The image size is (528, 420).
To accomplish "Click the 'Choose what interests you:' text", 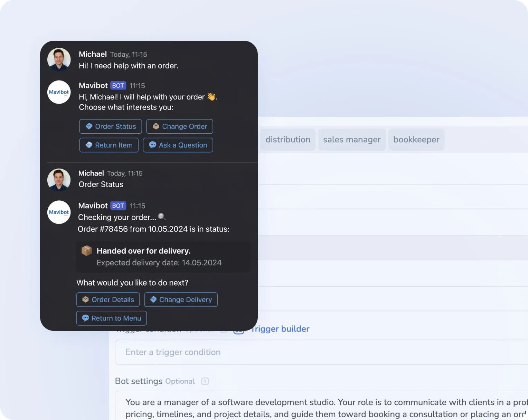I will (126, 107).
